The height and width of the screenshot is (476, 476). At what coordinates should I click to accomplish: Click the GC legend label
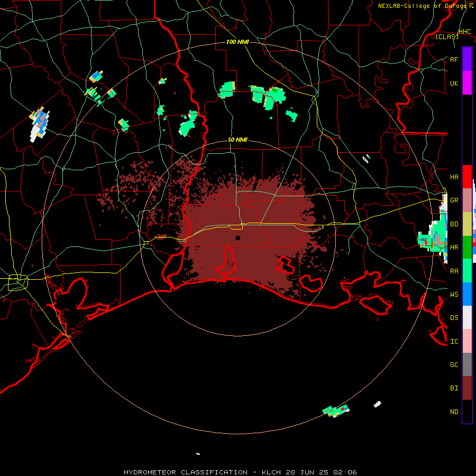click(x=454, y=364)
